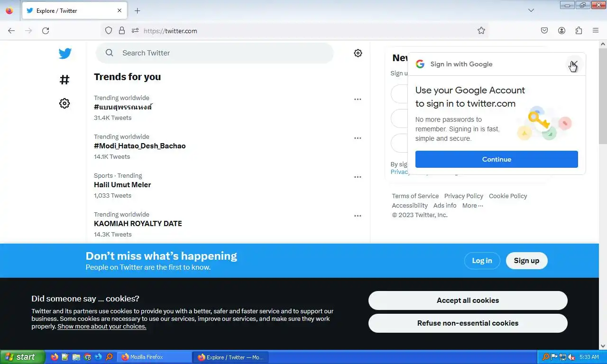Open more options for Halil Umut Meler trend
The width and height of the screenshot is (607, 364).
point(358,177)
